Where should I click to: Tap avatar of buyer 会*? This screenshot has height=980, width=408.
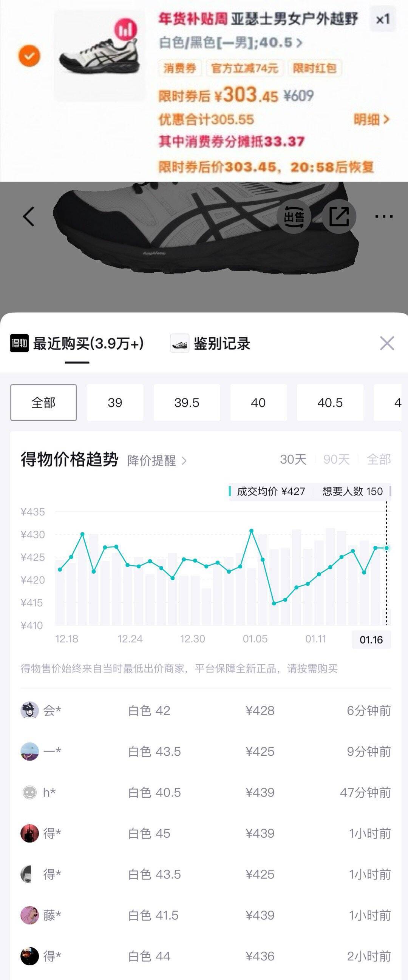tap(30, 710)
